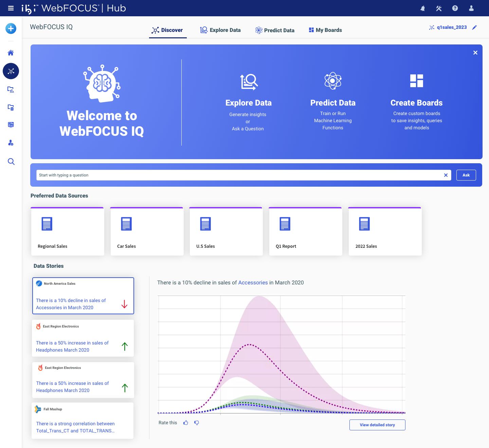Image resolution: width=489 pixels, height=448 pixels.
Task: Click the Q1 Report card label
Action: (286, 246)
